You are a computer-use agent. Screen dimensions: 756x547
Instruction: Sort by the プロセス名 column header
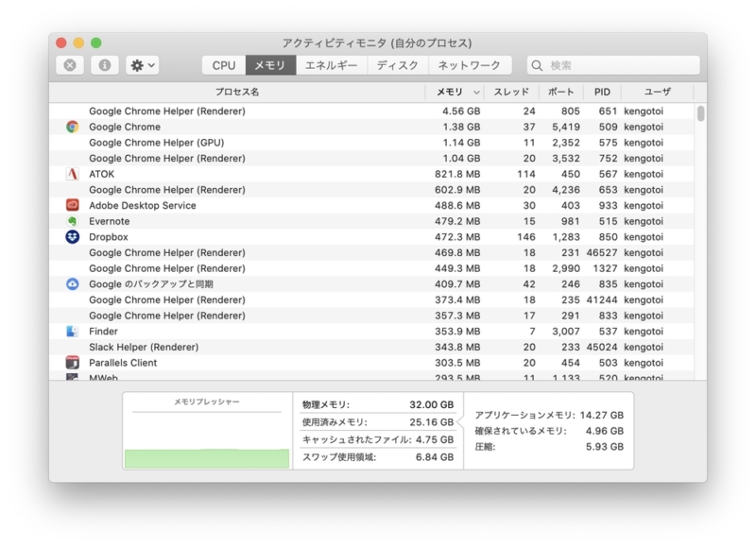tap(237, 92)
